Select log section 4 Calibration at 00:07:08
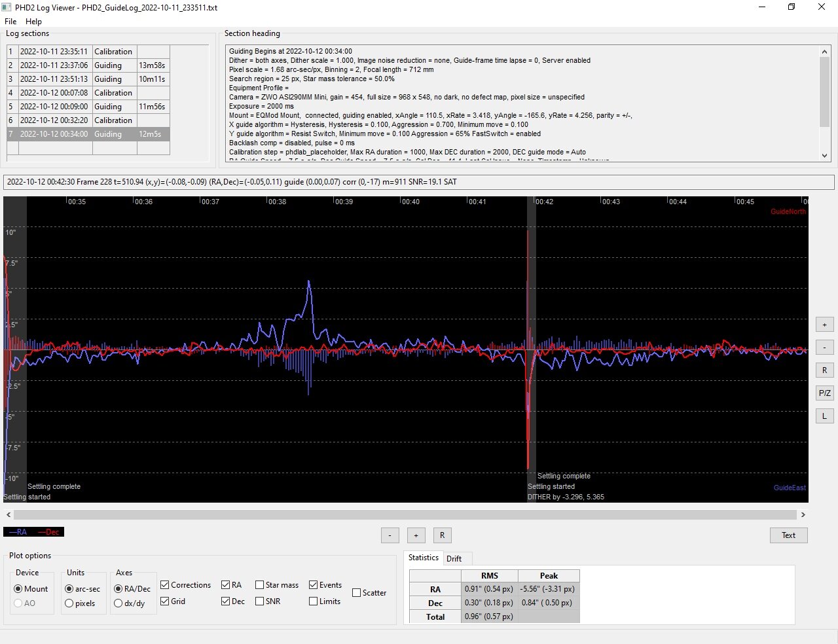Screen dimensions: 838x644 pos(88,93)
